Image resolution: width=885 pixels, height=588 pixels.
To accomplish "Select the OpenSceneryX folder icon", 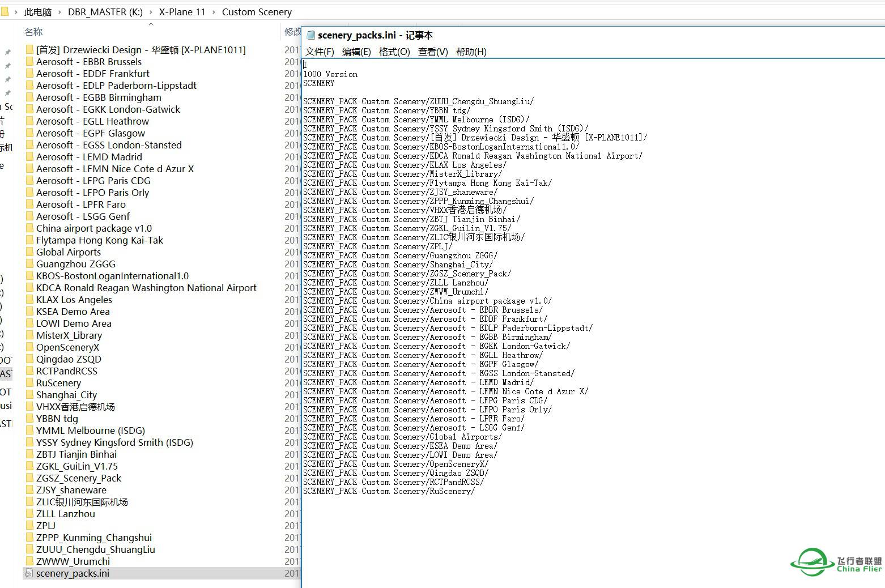I will [29, 347].
